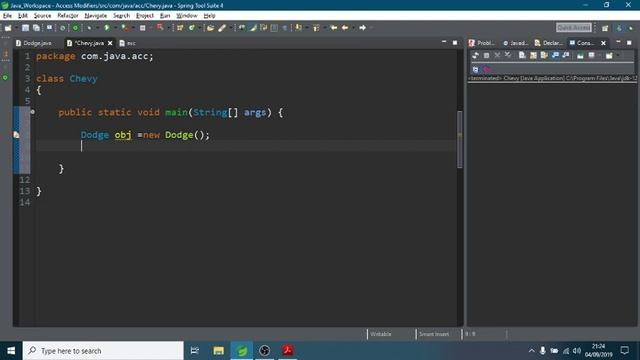The image size is (640, 360).
Task: Toggle the Smart Insert mode in status bar
Action: [x=433, y=334]
